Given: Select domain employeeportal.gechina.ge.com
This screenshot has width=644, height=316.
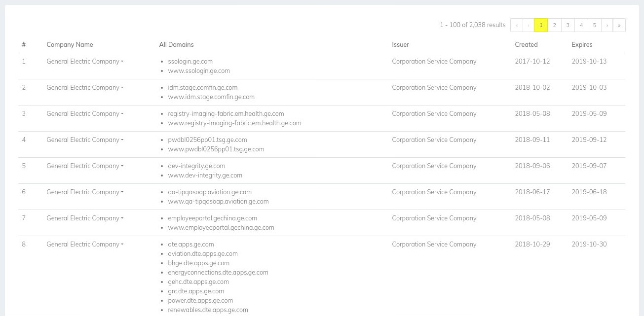Looking at the screenshot, I should point(212,218).
